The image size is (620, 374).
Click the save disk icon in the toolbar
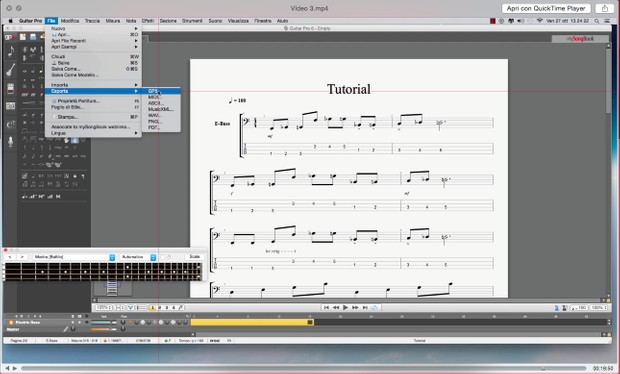coord(33,37)
